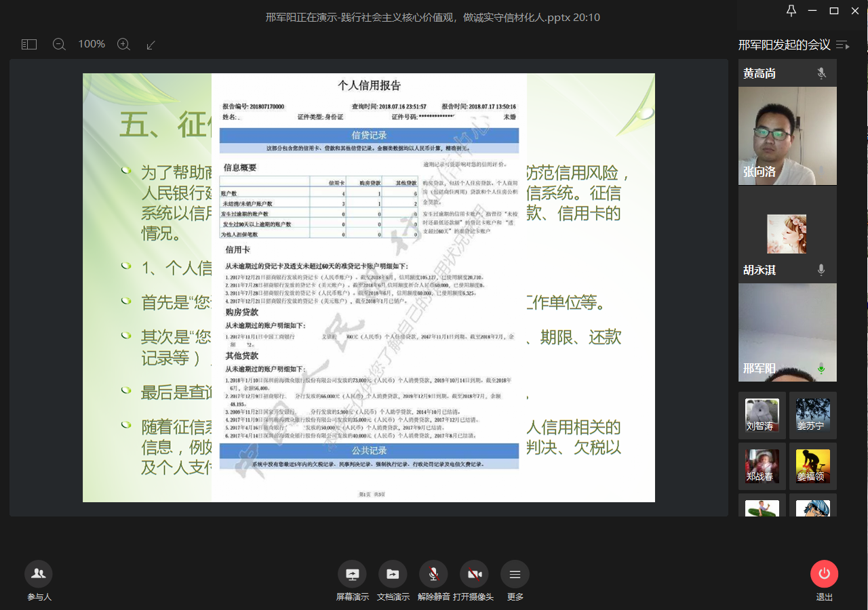
Task: Start 屏幕演示 screen sharing
Action: pyautogui.click(x=352, y=574)
